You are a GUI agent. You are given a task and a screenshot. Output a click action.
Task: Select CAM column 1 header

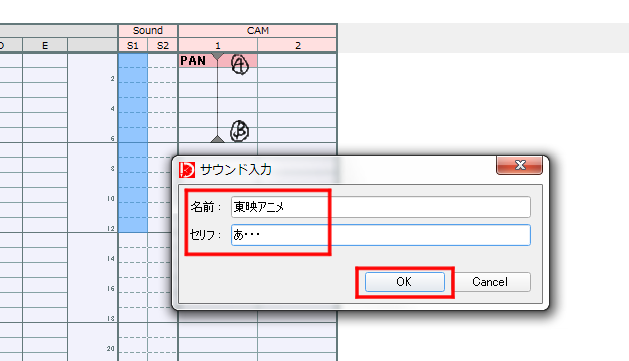pos(218,45)
